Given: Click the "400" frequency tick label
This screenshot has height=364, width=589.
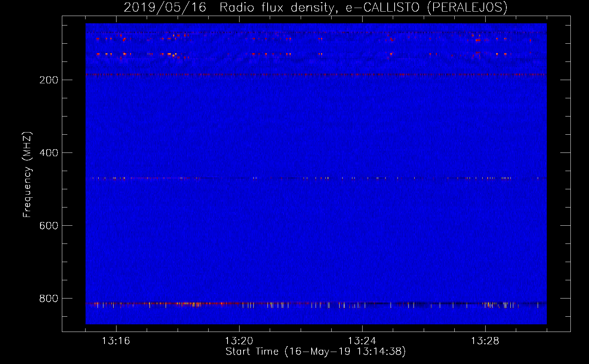Looking at the screenshot, I should (49, 153).
